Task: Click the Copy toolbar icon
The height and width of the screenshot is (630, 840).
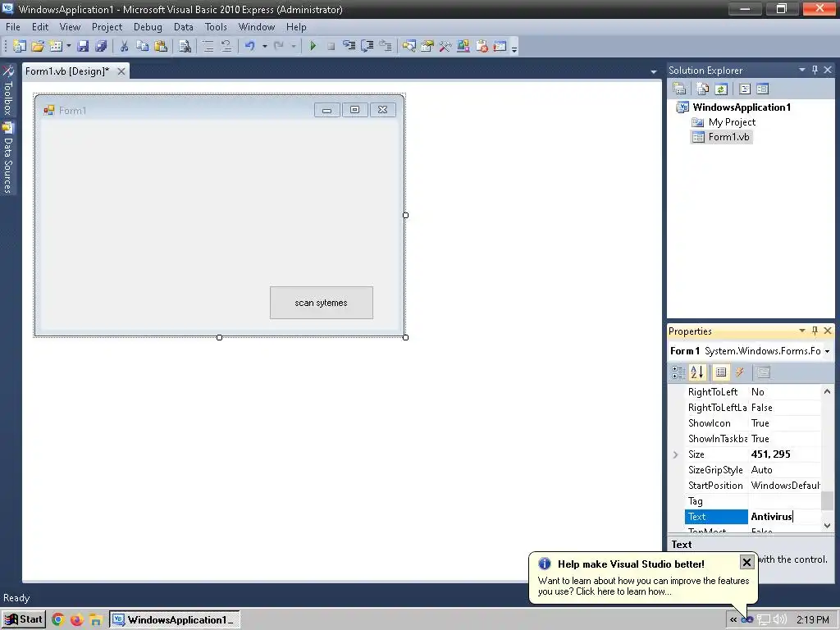Action: [x=142, y=46]
